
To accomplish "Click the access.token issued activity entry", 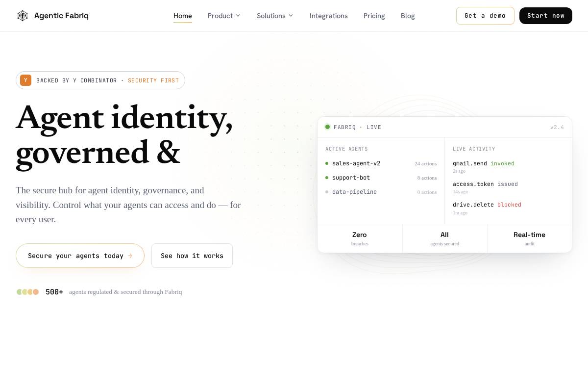I will [485, 184].
